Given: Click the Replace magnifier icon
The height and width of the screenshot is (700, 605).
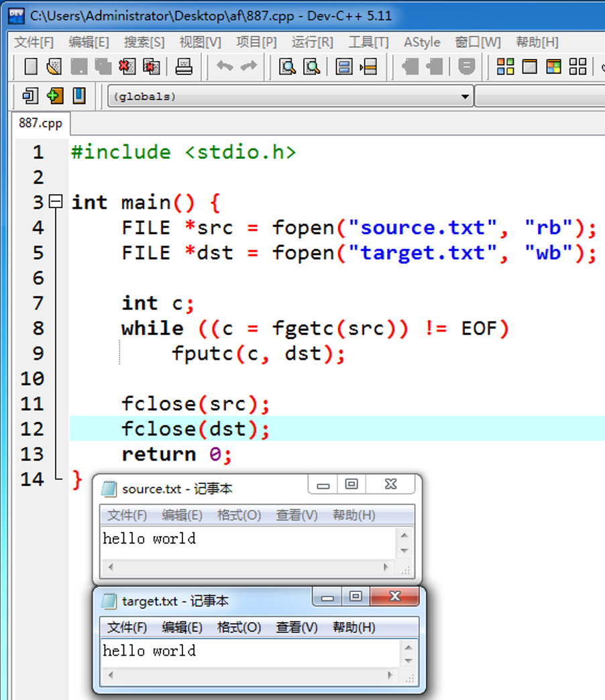Looking at the screenshot, I should coord(311,67).
